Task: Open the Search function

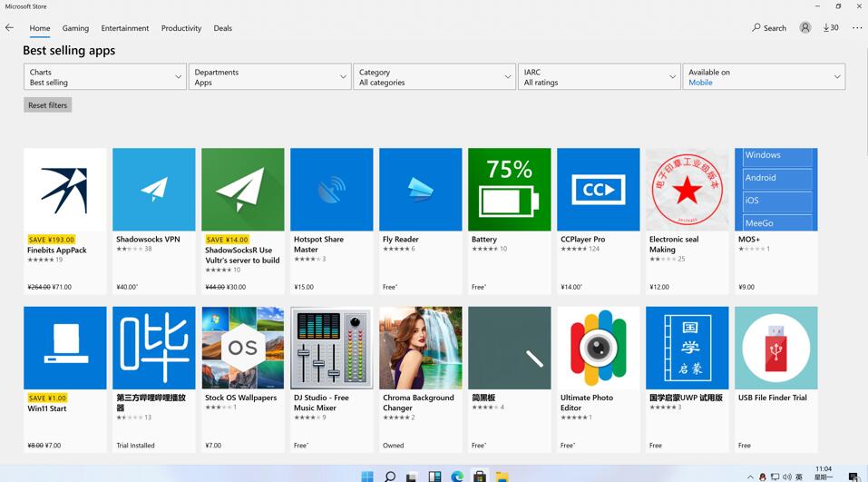Action: [x=769, y=28]
